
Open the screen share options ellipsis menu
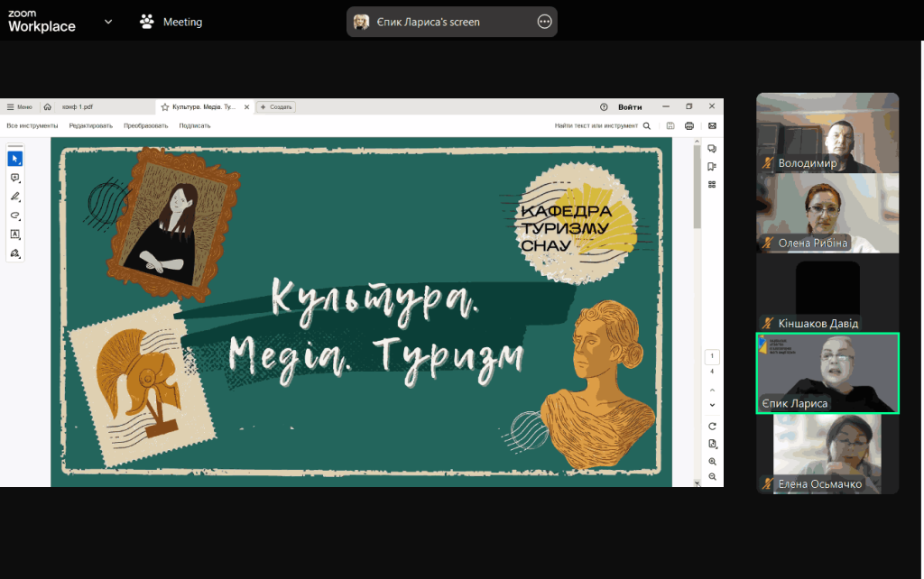(544, 22)
